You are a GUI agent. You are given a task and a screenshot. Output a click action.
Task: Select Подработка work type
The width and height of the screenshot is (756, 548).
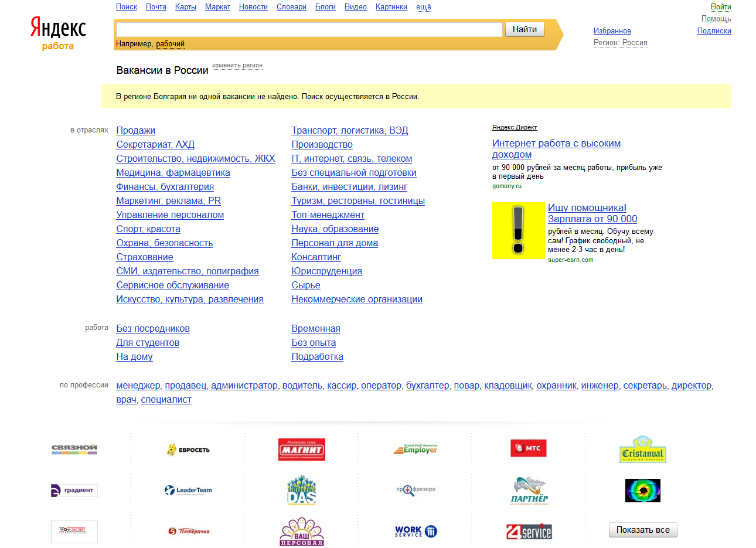pyautogui.click(x=318, y=357)
